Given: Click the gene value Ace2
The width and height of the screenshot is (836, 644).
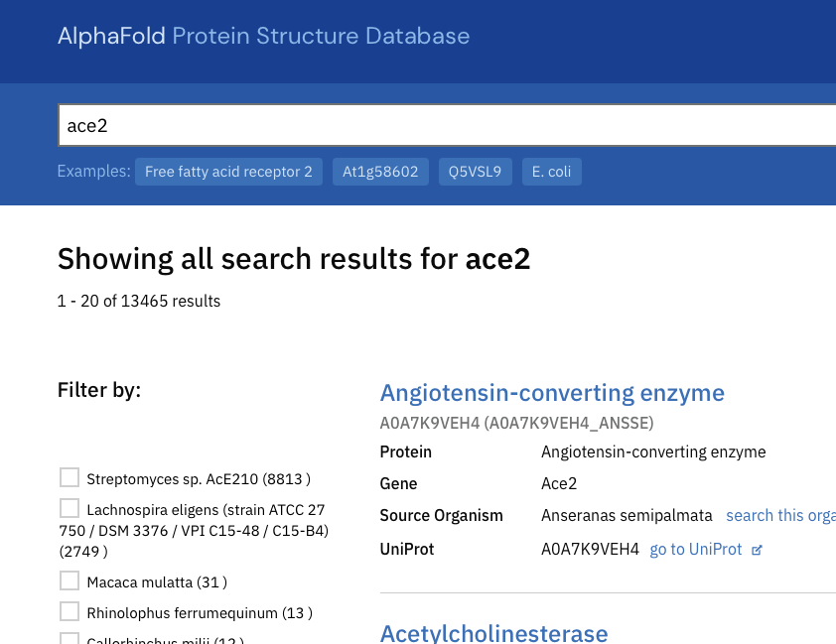Looking at the screenshot, I should click(559, 483).
